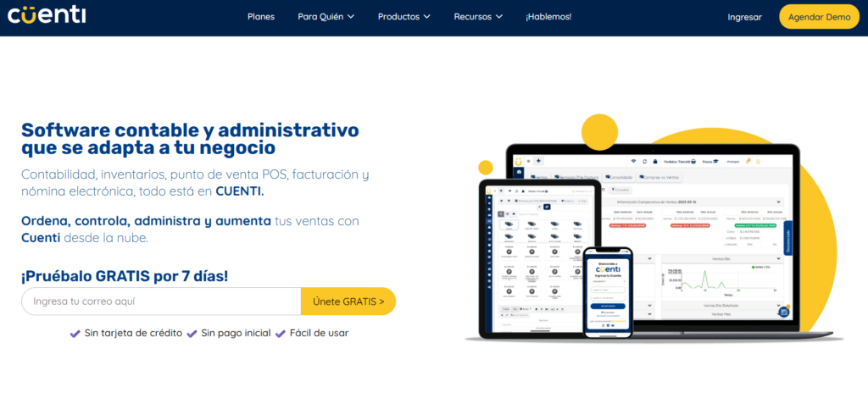Click the 'Sin tarjeta de crédito' text
This screenshot has height=409, width=868.
coord(133,333)
